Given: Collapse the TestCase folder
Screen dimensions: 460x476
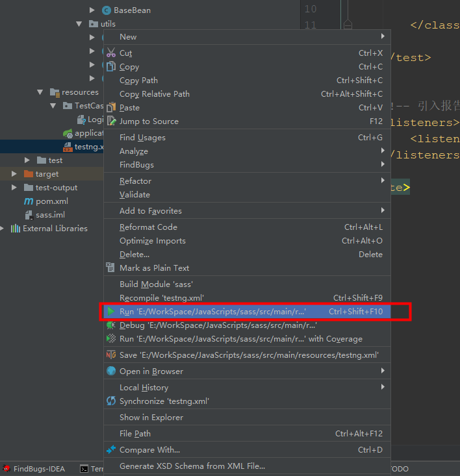Looking at the screenshot, I should [53, 106].
